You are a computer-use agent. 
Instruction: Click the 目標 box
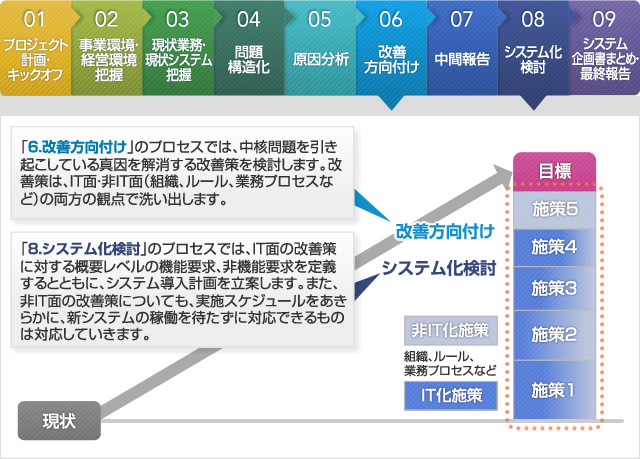554,171
